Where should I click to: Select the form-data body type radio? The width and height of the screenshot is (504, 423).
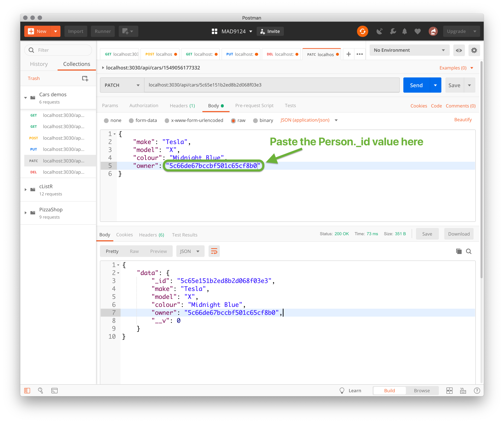(131, 120)
